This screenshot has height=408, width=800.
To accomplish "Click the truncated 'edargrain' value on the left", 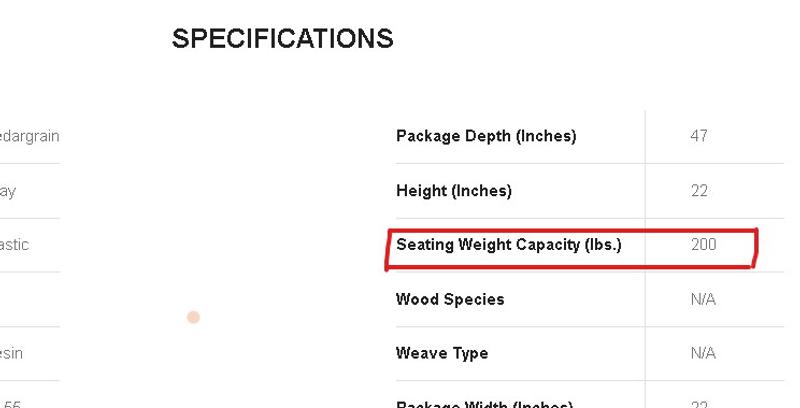I will [x=30, y=136].
